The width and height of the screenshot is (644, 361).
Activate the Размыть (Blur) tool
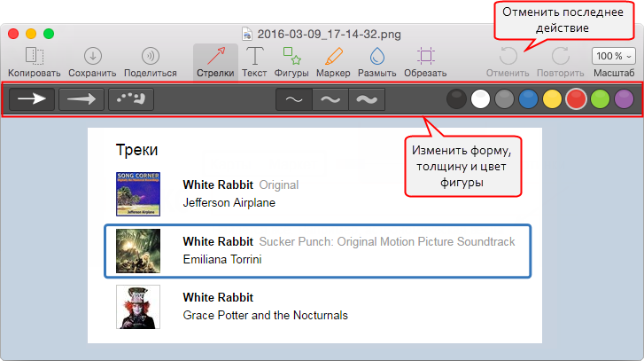click(377, 57)
